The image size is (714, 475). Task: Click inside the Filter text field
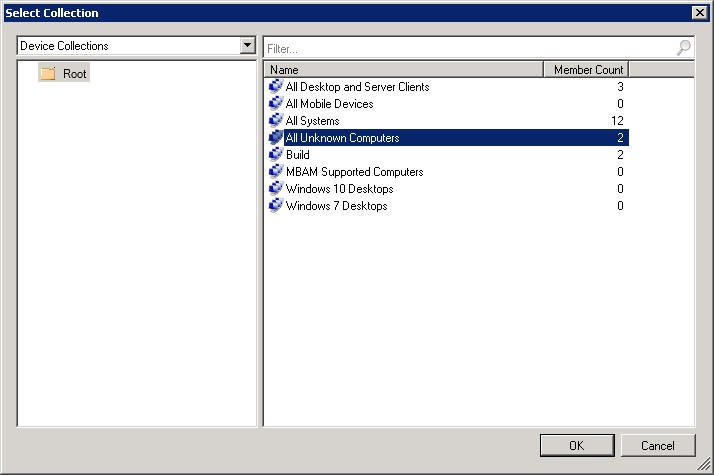point(468,47)
